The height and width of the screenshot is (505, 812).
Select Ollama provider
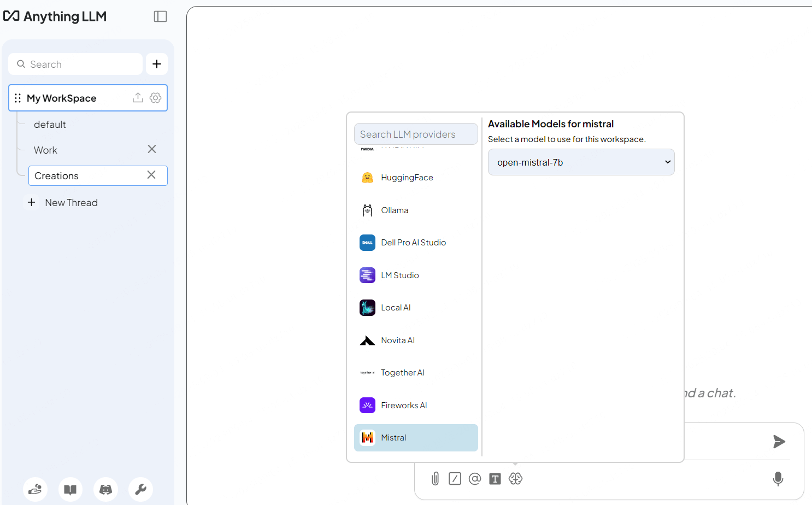tap(416, 210)
